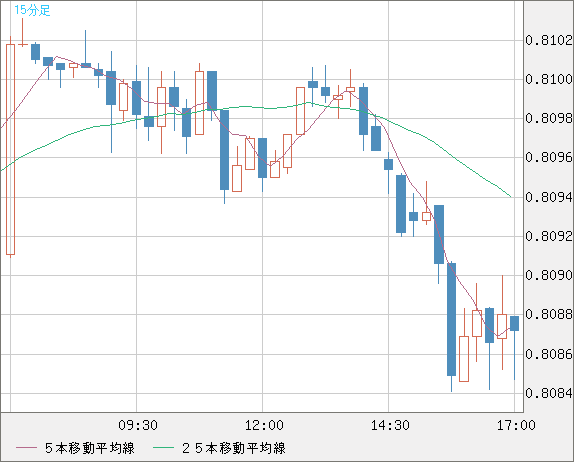Click the 0.8102 price axis label
This screenshot has height=462, width=574.
tap(549, 40)
